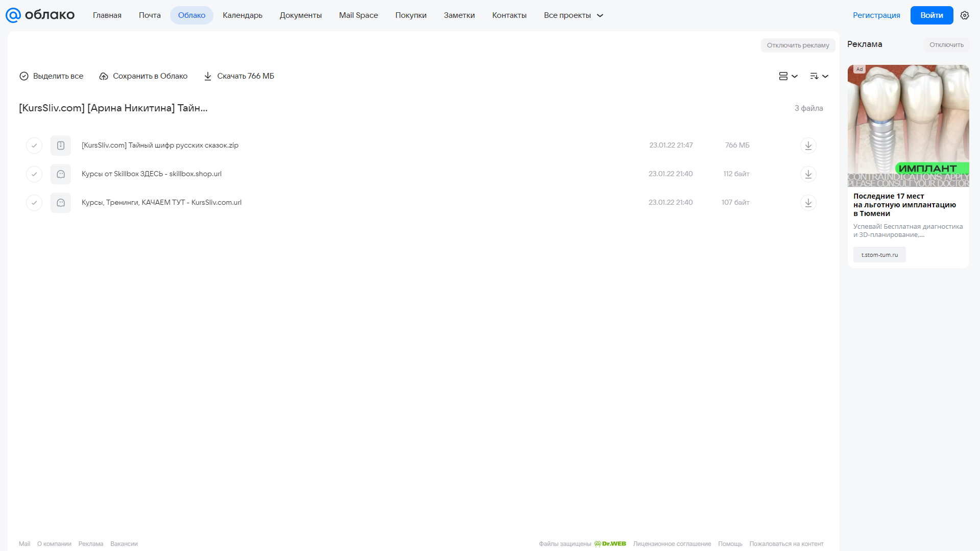Click the Войти button
The width and height of the screenshot is (980, 551).
[931, 15]
